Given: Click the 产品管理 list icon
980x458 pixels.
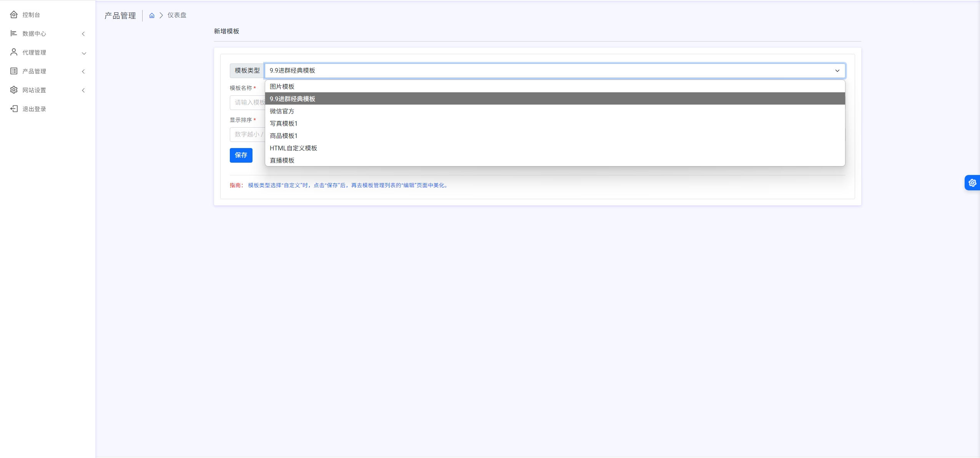Looking at the screenshot, I should [14, 71].
